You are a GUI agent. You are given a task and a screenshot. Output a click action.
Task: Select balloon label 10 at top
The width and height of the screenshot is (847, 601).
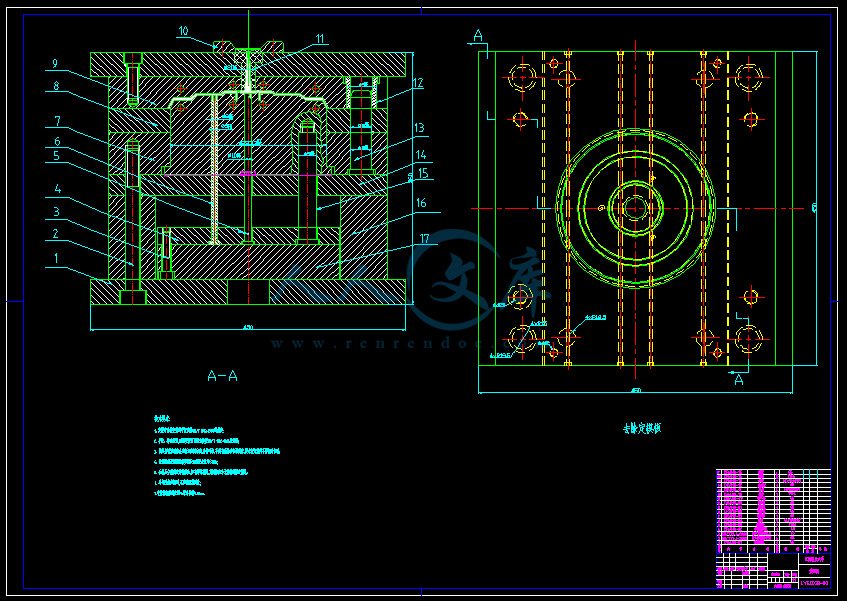183,31
